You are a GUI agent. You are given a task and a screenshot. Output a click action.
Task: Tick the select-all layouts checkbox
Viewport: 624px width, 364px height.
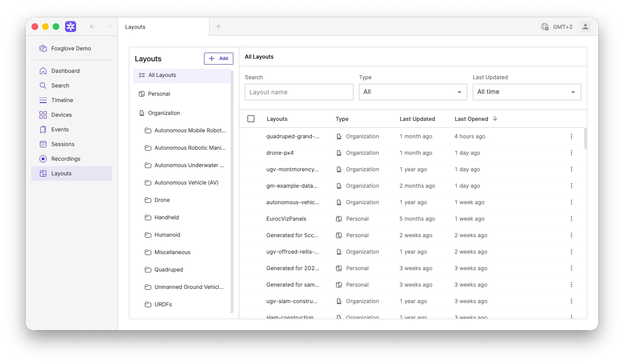click(251, 119)
